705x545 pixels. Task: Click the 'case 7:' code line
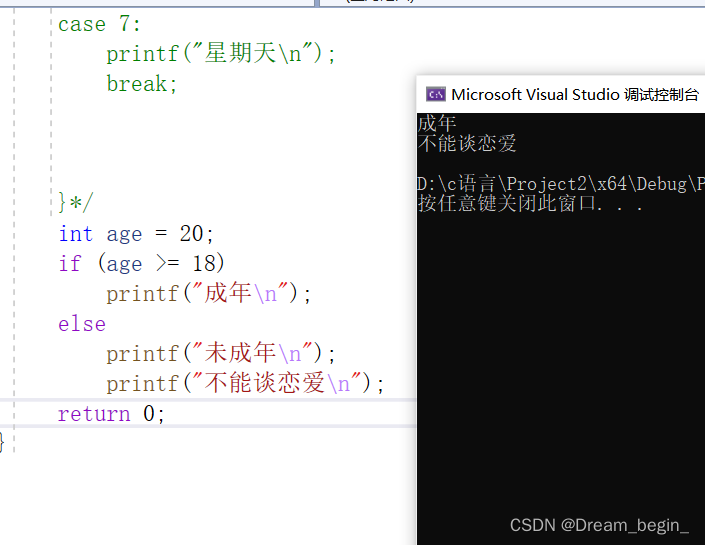click(99, 24)
